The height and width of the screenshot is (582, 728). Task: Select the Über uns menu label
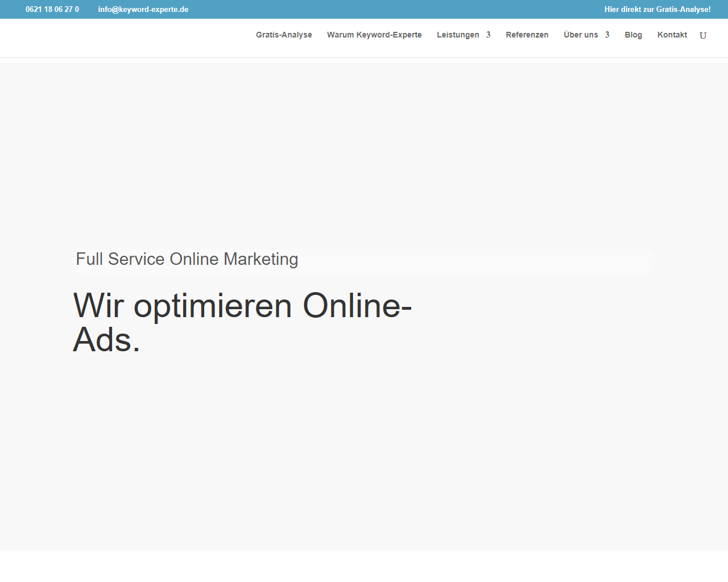click(581, 35)
